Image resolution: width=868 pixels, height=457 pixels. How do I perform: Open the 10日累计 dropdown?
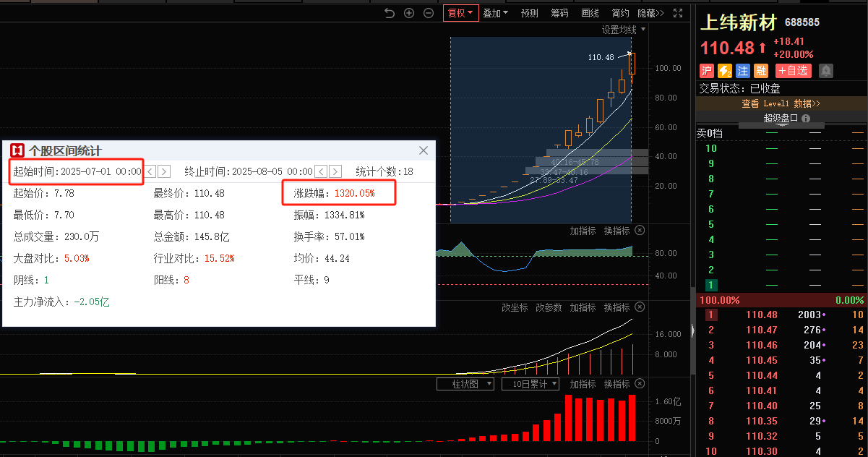pyautogui.click(x=530, y=384)
